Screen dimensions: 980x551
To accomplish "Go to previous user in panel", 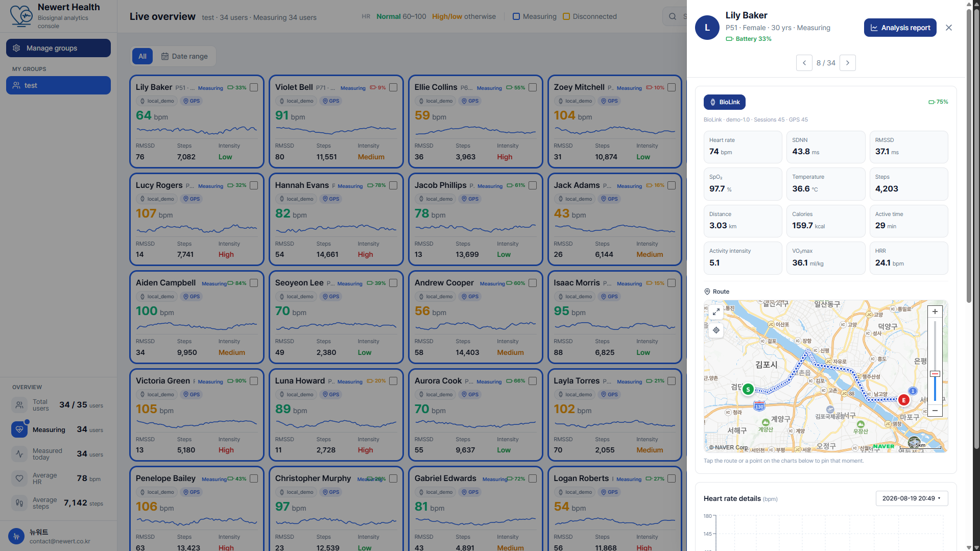I will (x=804, y=63).
